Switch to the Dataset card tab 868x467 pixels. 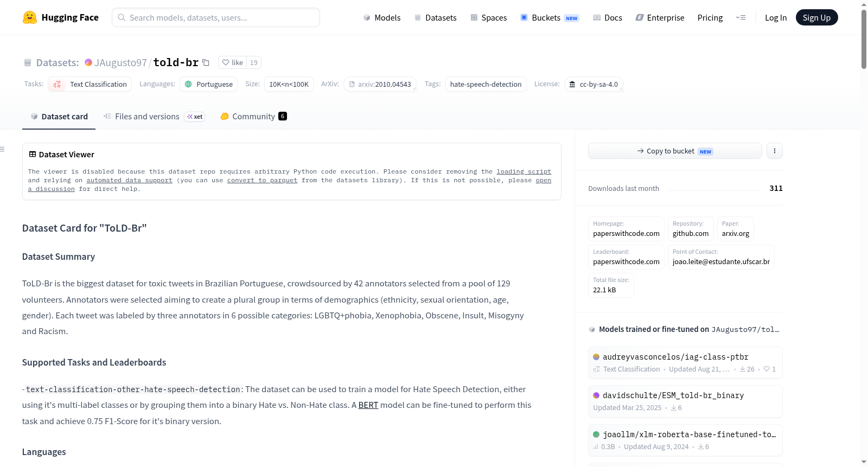click(59, 117)
